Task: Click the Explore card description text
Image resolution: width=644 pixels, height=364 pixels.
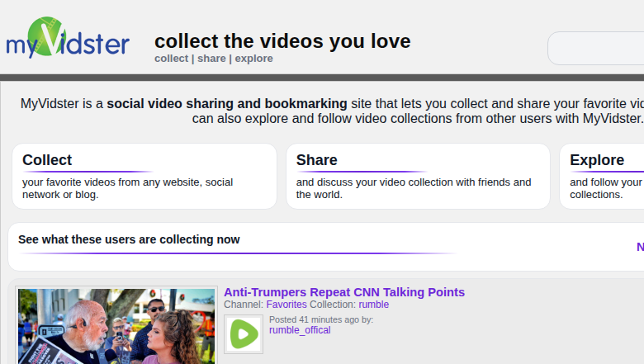Action: 605,188
